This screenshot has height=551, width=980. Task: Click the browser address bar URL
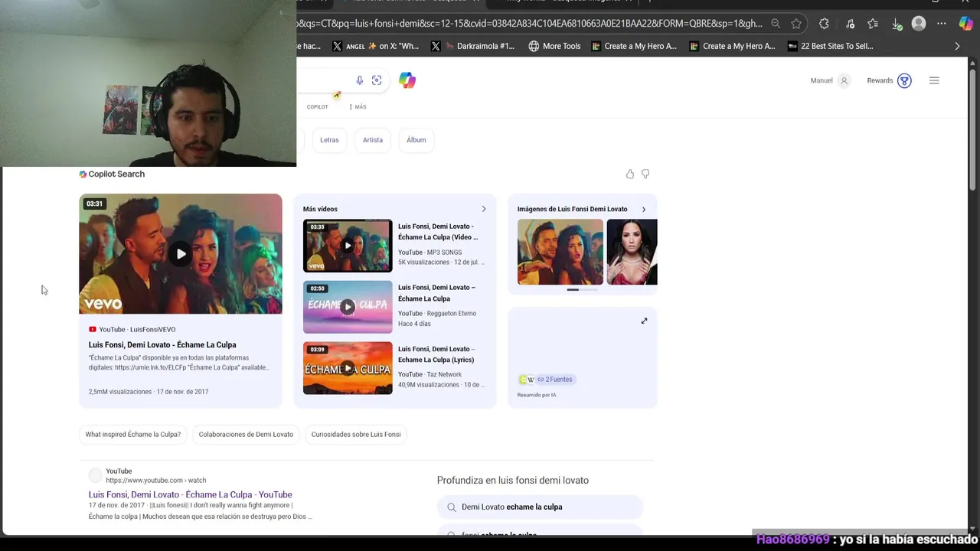[530, 24]
